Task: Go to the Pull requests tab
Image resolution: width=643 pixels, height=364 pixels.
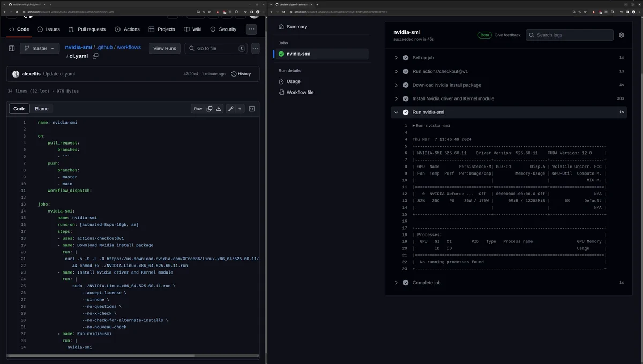Action: coord(87,29)
